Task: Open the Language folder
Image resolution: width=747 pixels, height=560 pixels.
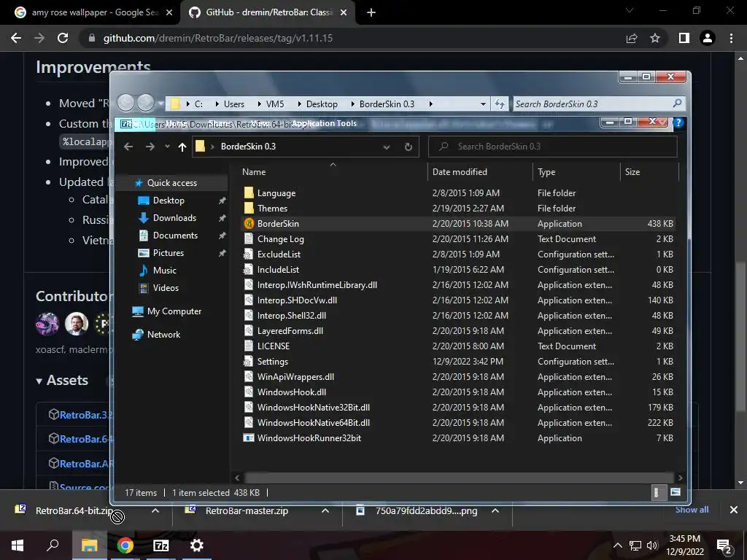Action: (276, 193)
